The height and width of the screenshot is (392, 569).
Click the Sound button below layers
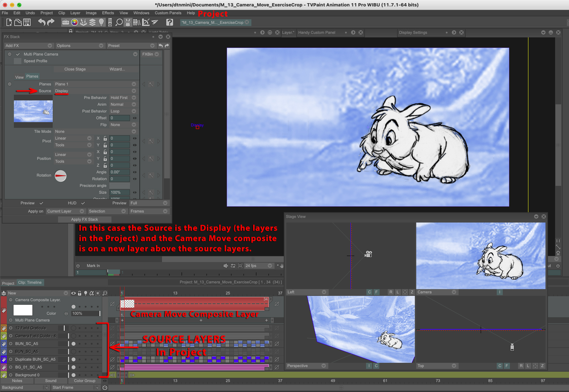coord(51,381)
